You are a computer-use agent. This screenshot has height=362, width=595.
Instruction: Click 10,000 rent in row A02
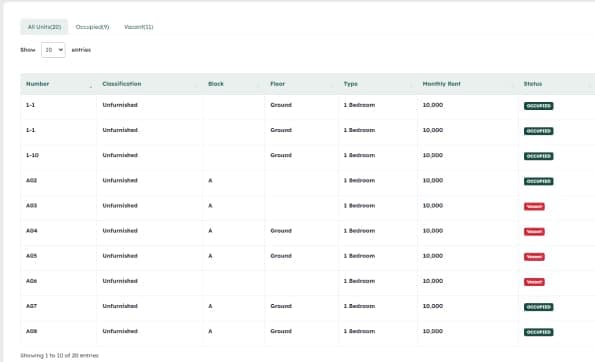[x=433, y=180]
